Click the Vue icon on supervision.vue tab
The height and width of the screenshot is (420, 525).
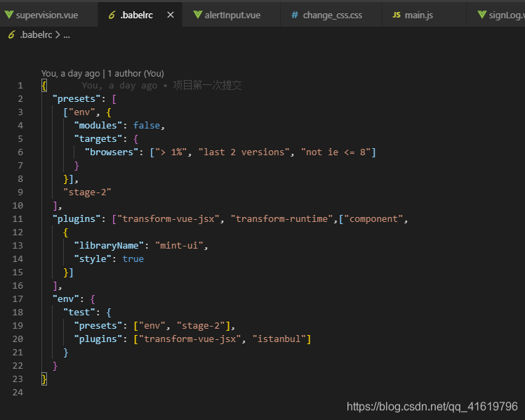(x=9, y=15)
